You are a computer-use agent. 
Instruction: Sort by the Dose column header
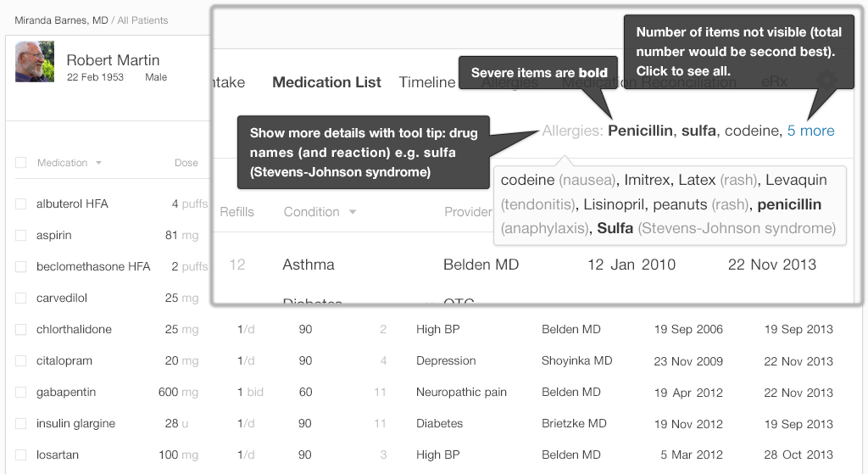(x=186, y=163)
